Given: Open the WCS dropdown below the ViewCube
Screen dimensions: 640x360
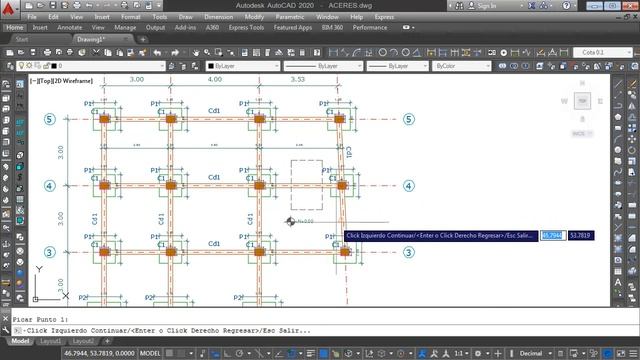Looking at the screenshot, I should pyautogui.click(x=582, y=133).
